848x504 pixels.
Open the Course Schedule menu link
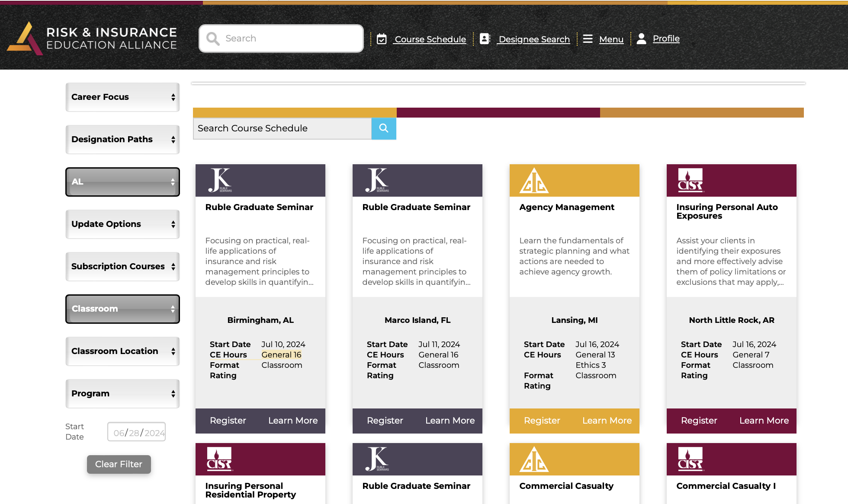click(430, 39)
